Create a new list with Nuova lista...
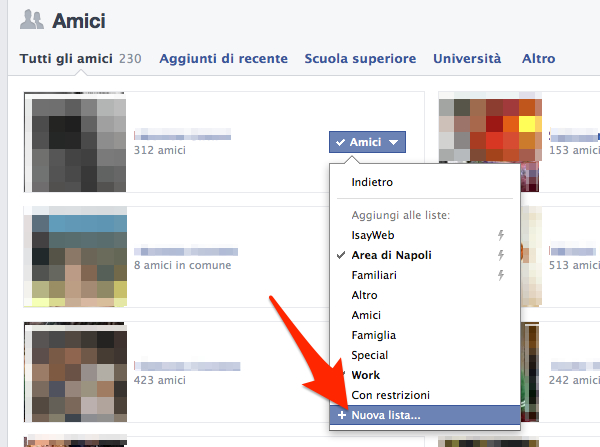This screenshot has width=600, height=447. 425,415
